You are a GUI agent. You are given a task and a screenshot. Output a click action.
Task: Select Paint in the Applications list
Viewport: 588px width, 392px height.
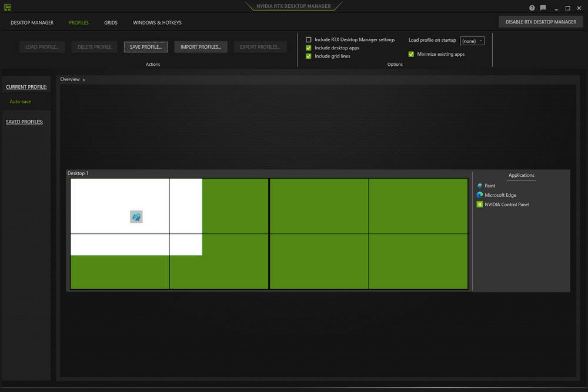[x=490, y=186]
